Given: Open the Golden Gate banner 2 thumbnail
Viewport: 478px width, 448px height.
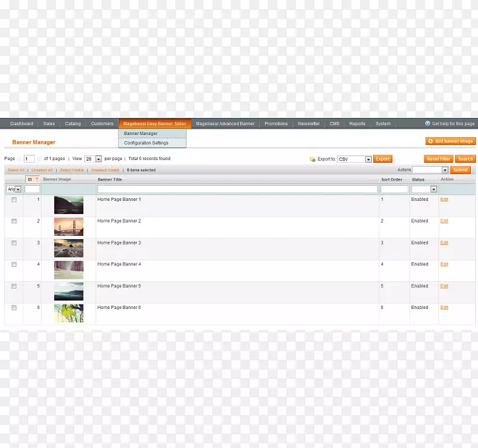Looking at the screenshot, I should [69, 227].
